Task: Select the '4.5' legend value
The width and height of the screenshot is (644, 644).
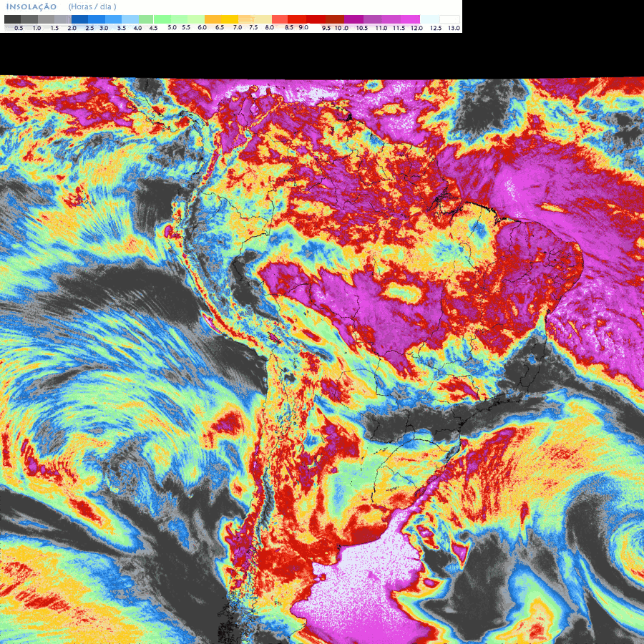Action: (153, 29)
